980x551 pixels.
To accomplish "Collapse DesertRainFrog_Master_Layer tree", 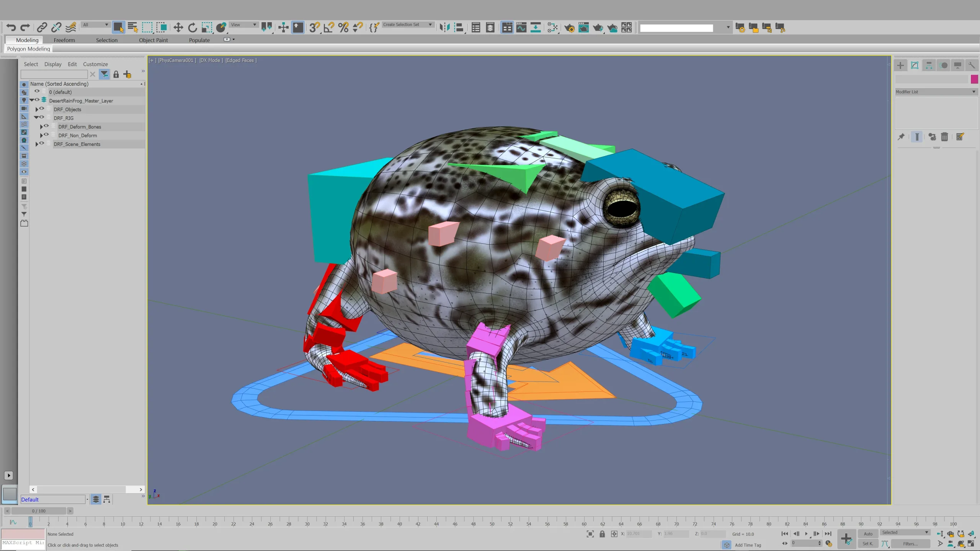I will 32,100.
